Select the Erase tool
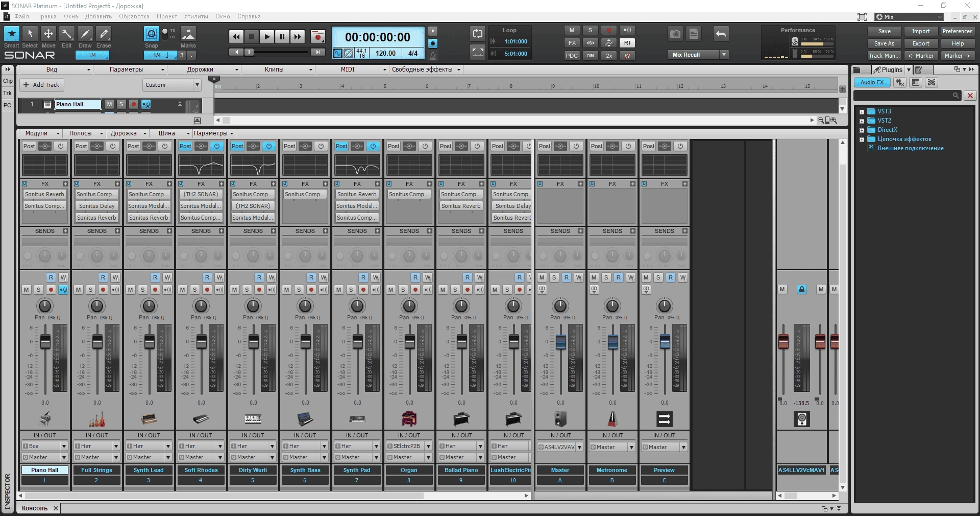980x516 pixels. point(104,34)
